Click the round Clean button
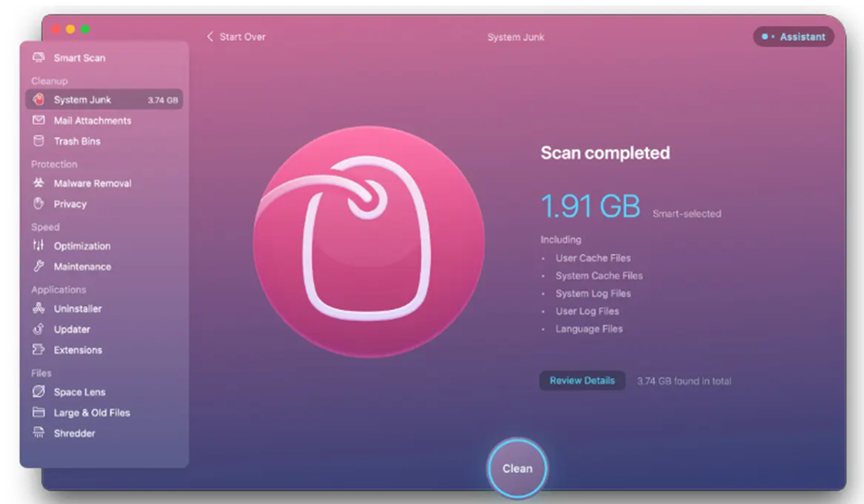The width and height of the screenshot is (864, 504). click(x=517, y=469)
